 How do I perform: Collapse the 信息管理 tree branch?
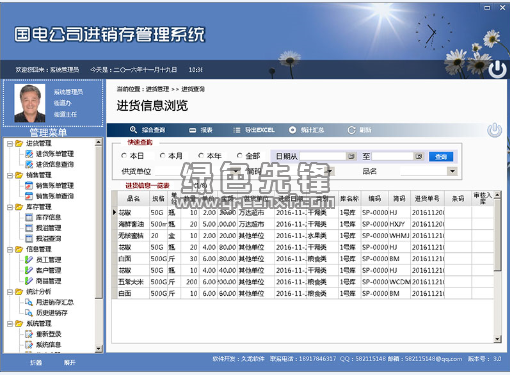click(10, 249)
